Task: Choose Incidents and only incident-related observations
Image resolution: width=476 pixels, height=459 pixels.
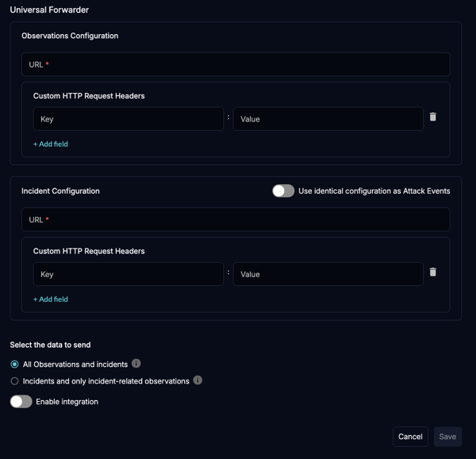Action: (14, 381)
